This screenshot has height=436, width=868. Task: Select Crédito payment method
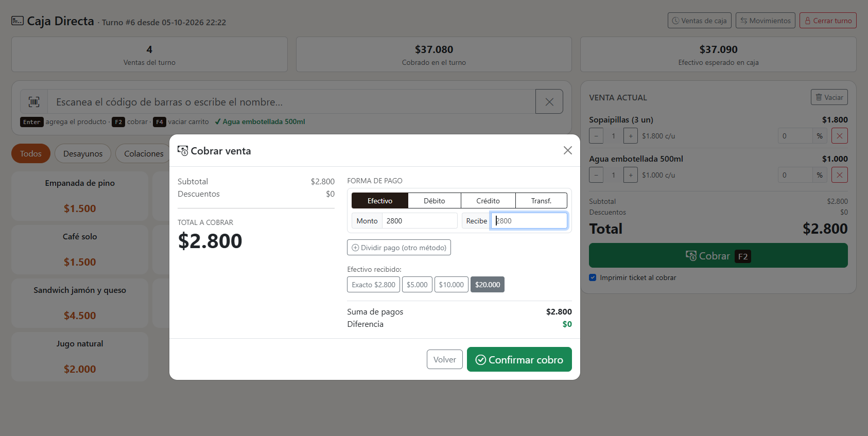click(488, 201)
